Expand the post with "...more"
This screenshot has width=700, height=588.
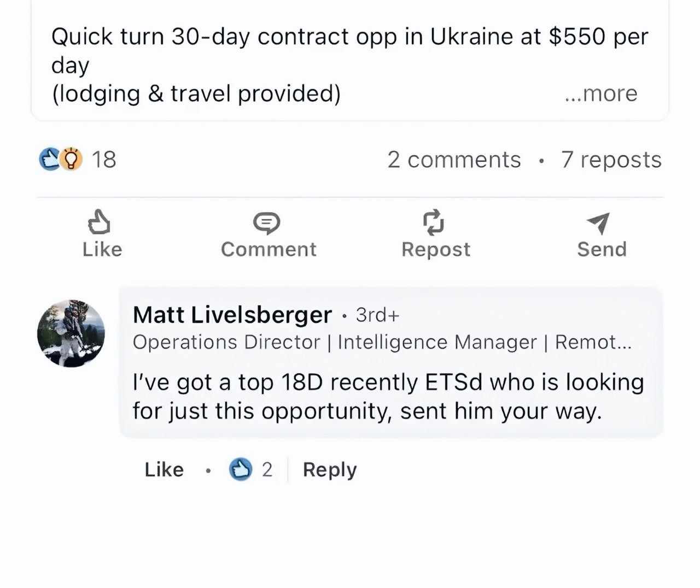[x=600, y=93]
